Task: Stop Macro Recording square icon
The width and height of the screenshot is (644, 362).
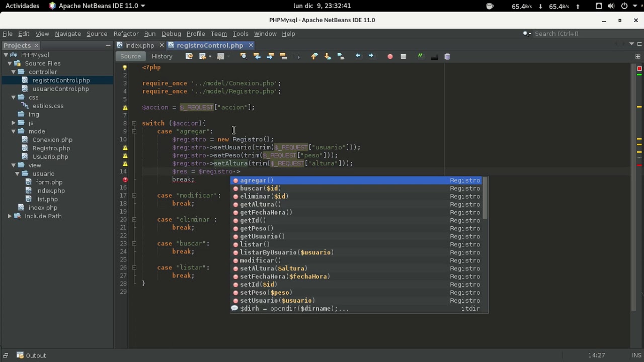Action: [x=403, y=56]
